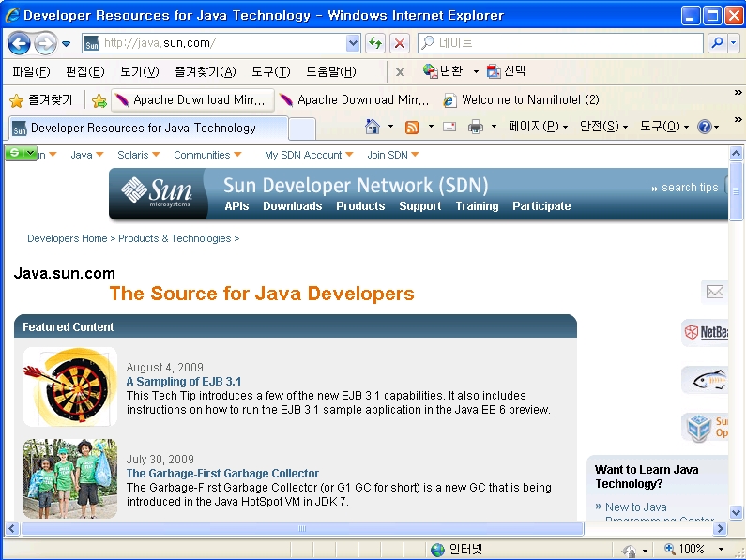Open 'The Garbage-First Garbage Collector' article link
Image resolution: width=746 pixels, height=560 pixels.
tap(222, 474)
